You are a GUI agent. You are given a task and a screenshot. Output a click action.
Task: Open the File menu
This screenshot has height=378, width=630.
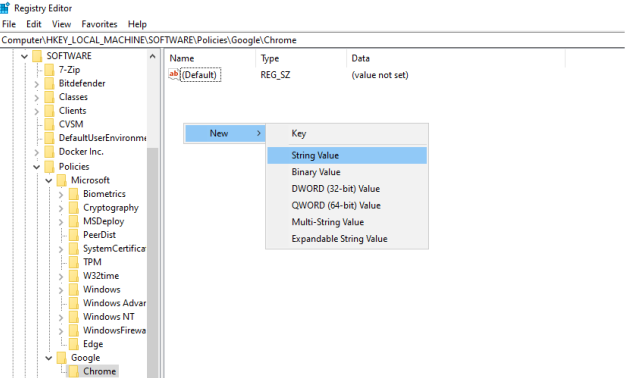(x=9, y=24)
